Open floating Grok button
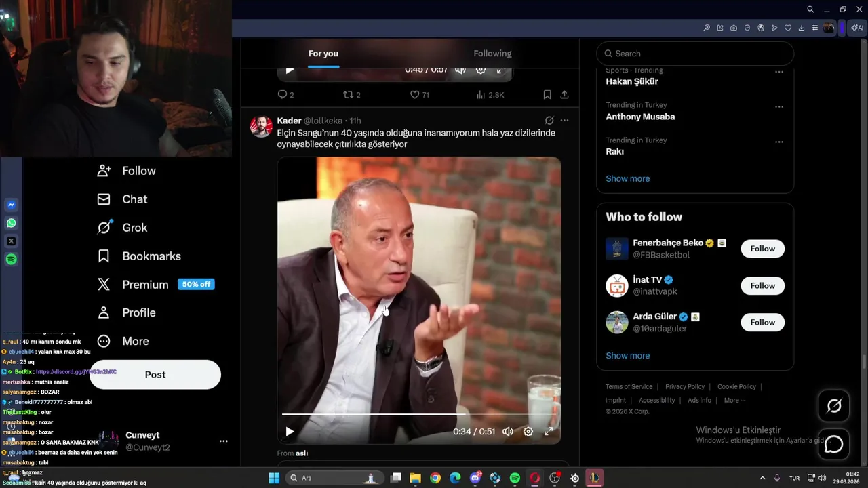Screen dimensions: 868x488 834,406
